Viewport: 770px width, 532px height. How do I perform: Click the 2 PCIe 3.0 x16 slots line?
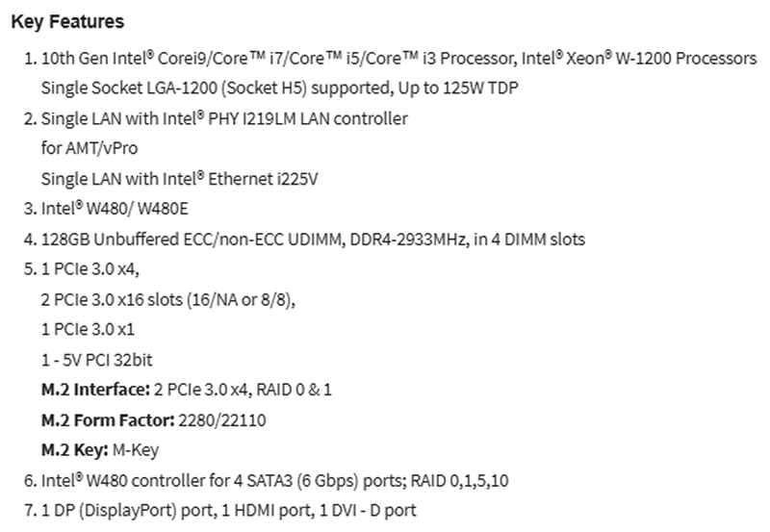pyautogui.click(x=167, y=299)
